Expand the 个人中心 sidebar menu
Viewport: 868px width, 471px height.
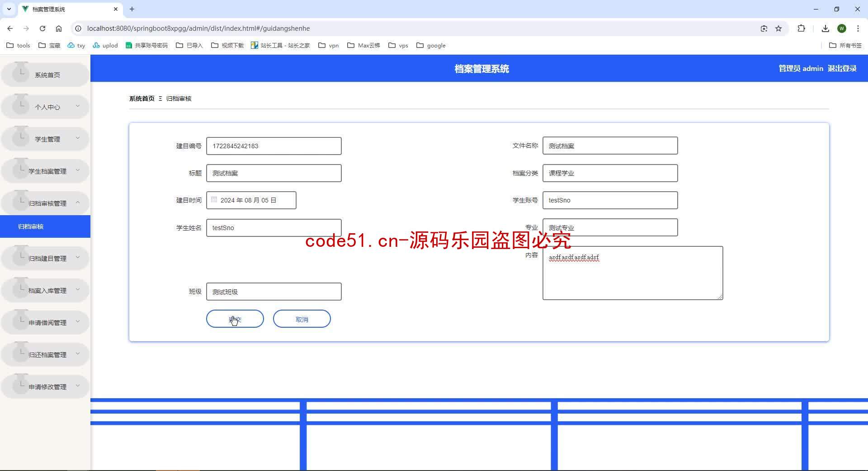[x=45, y=107]
